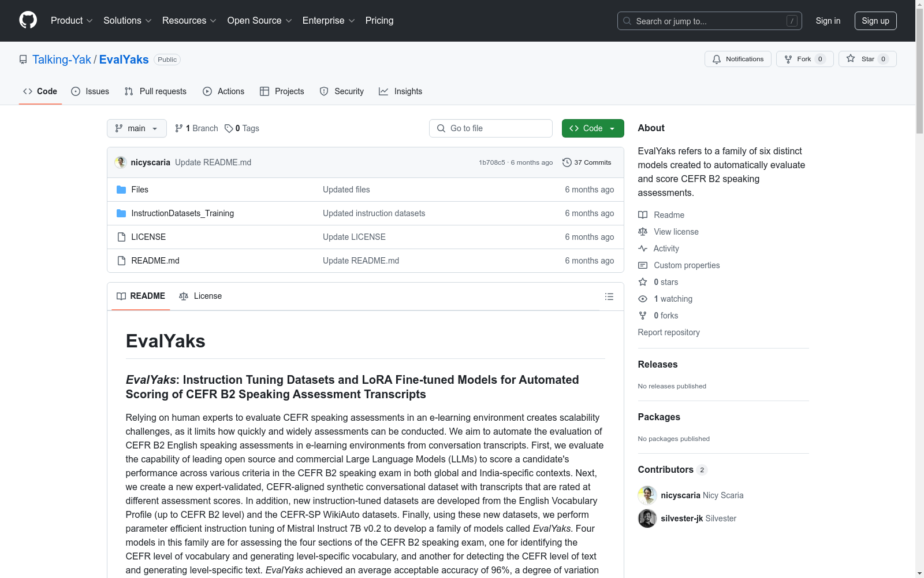Focus the Go to file input
The image size is (924, 578).
tap(491, 128)
